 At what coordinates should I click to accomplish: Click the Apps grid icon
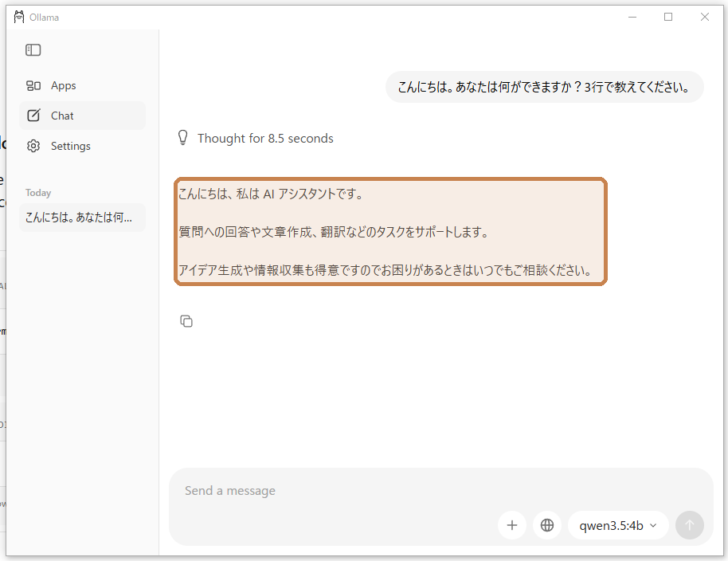33,85
